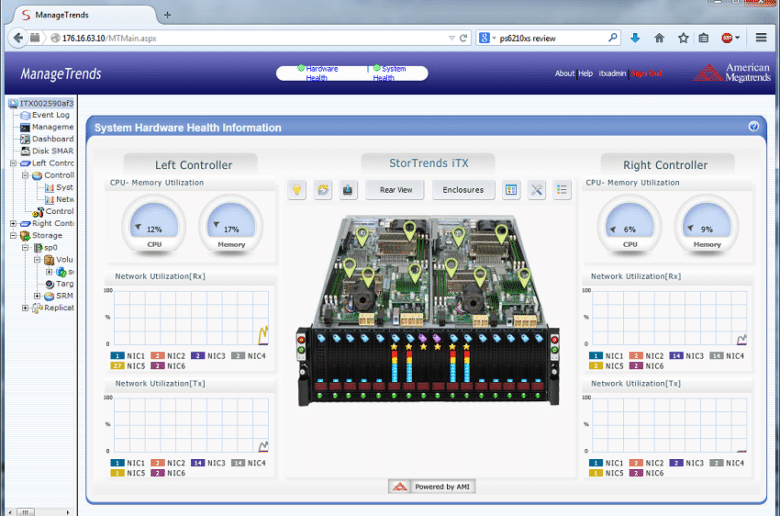This screenshot has width=780, height=516.
Task: Open the wrench and screwdriver tools icon
Action: point(536,190)
